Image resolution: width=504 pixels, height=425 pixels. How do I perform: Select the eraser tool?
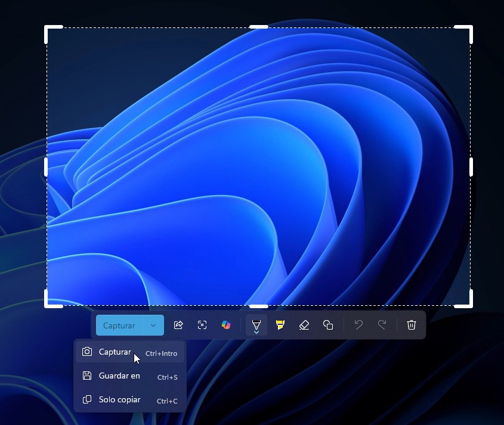pyautogui.click(x=304, y=325)
